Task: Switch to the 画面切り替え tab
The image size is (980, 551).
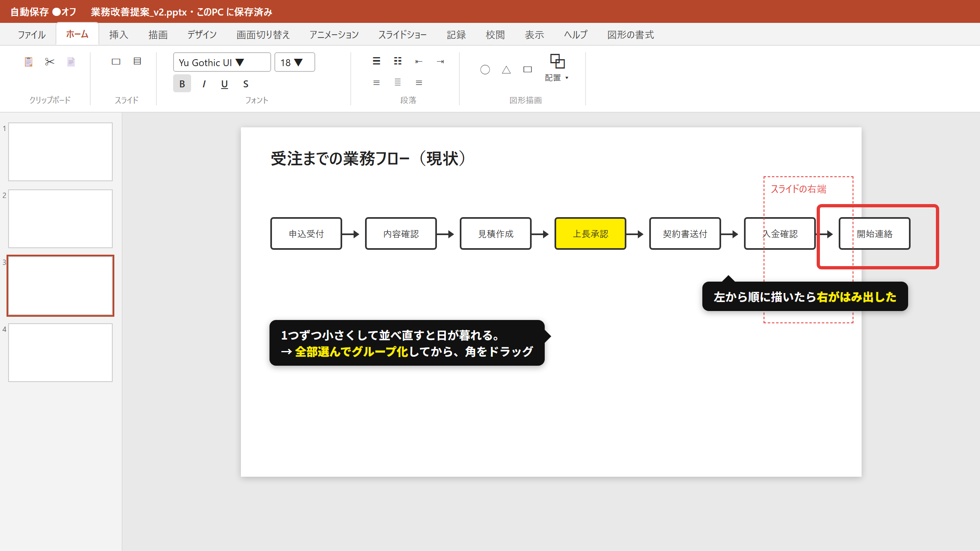Action: 263,35
